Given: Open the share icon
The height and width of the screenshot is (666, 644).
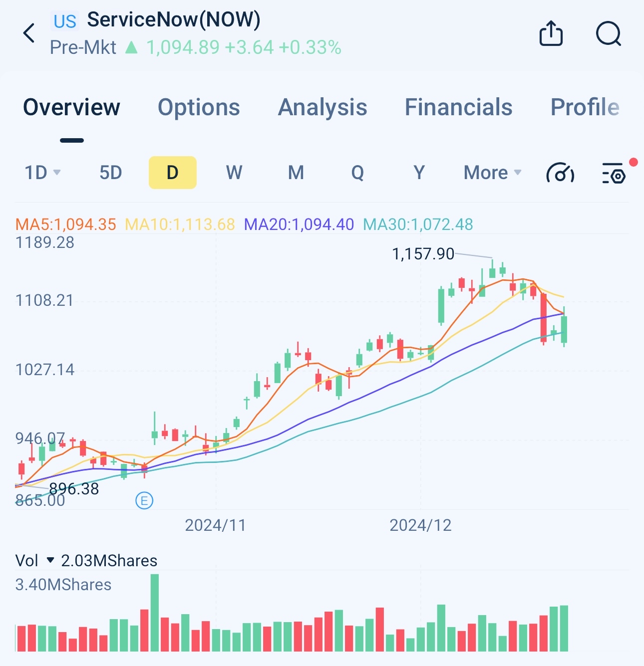Looking at the screenshot, I should coord(551,33).
